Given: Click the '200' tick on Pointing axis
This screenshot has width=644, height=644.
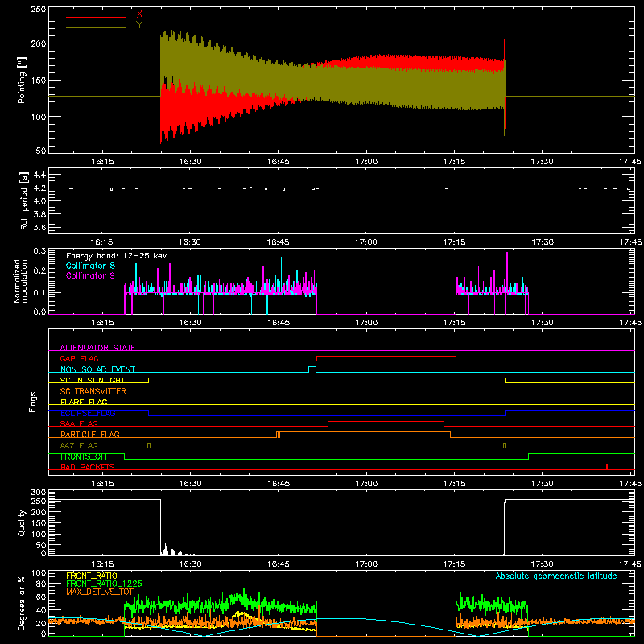Looking at the screenshot, I should 39,43.
